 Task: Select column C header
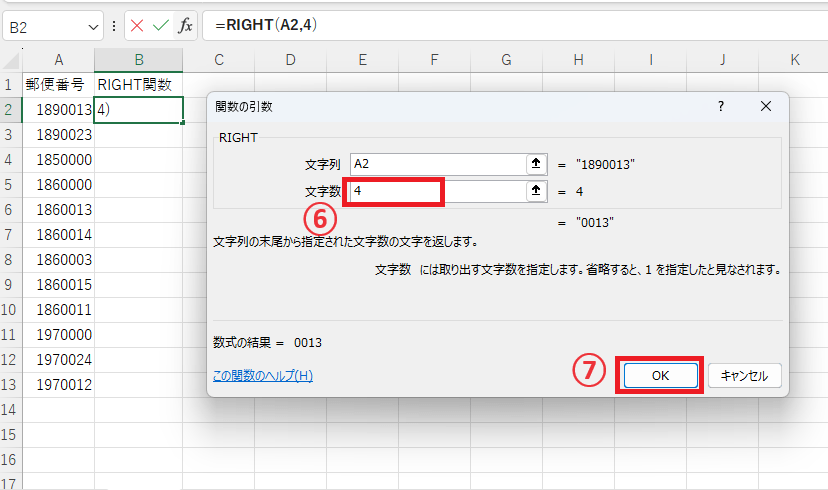click(x=219, y=60)
